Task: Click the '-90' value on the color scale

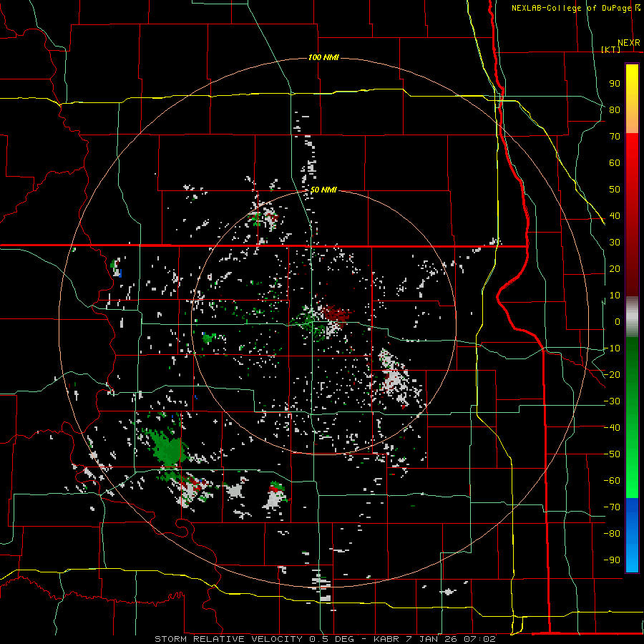Action: coord(612,560)
